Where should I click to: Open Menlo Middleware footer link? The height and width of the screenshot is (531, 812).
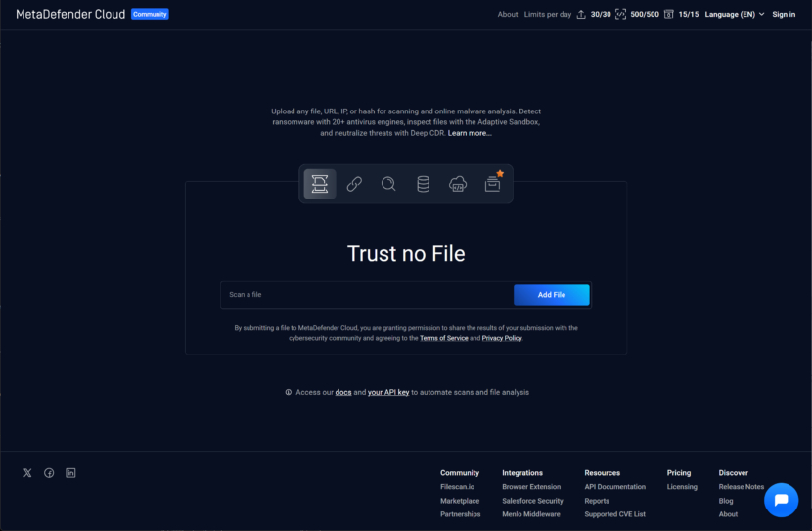(x=531, y=514)
